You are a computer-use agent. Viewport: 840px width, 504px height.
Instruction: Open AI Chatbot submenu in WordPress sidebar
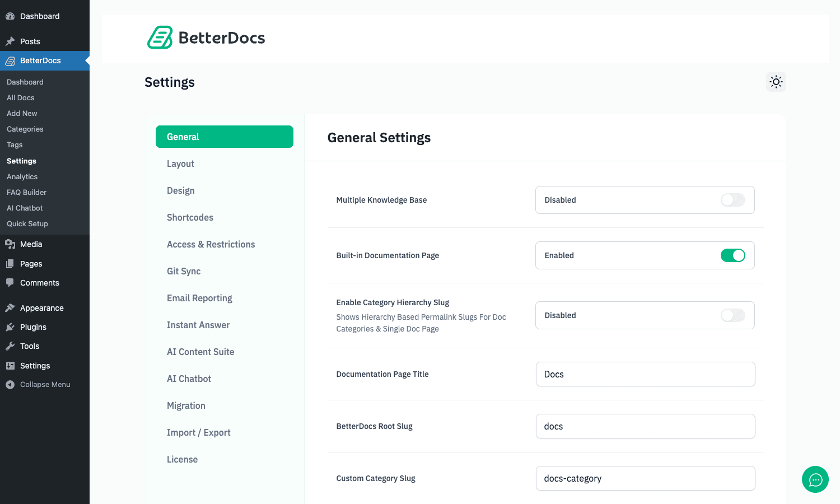[x=25, y=208]
